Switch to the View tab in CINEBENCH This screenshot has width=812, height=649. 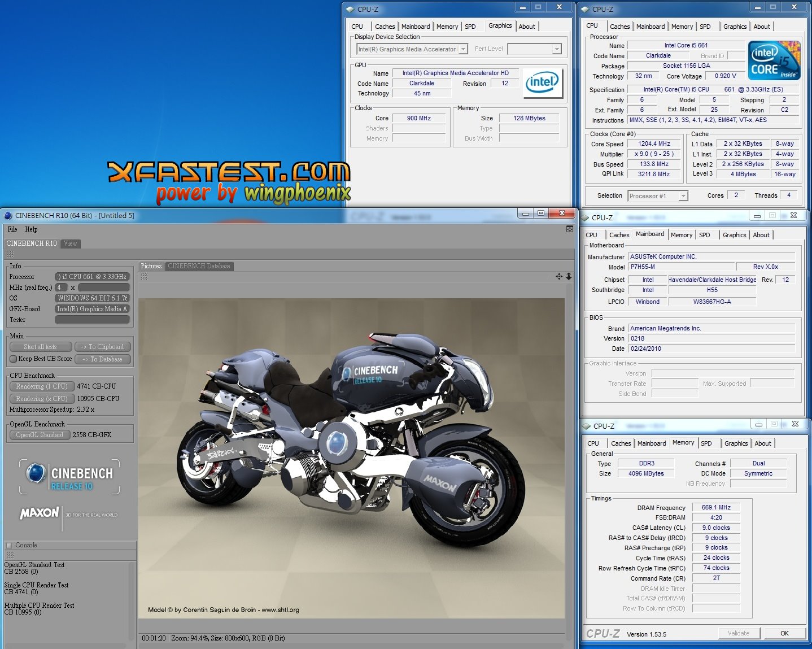[x=71, y=243]
